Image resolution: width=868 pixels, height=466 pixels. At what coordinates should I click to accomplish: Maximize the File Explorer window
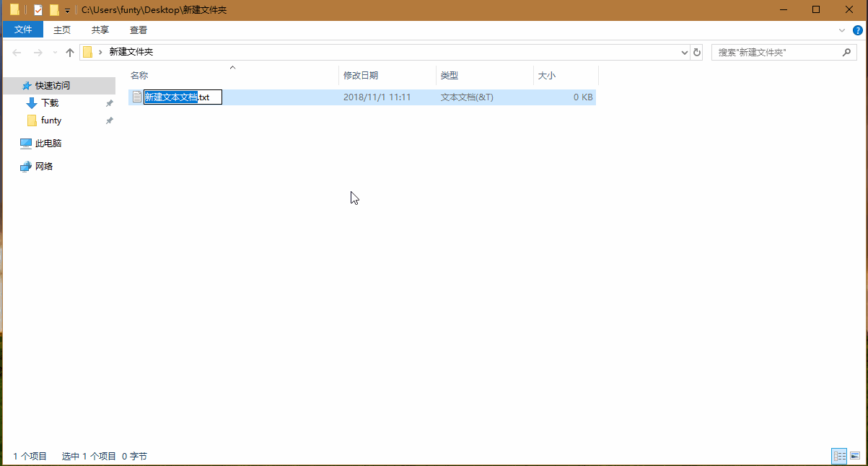point(816,9)
